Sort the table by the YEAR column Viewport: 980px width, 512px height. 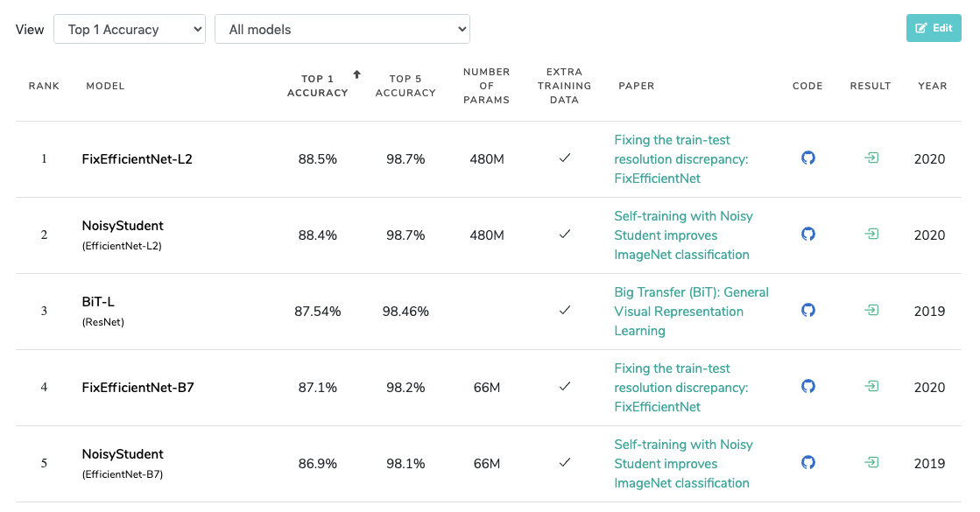click(x=932, y=85)
